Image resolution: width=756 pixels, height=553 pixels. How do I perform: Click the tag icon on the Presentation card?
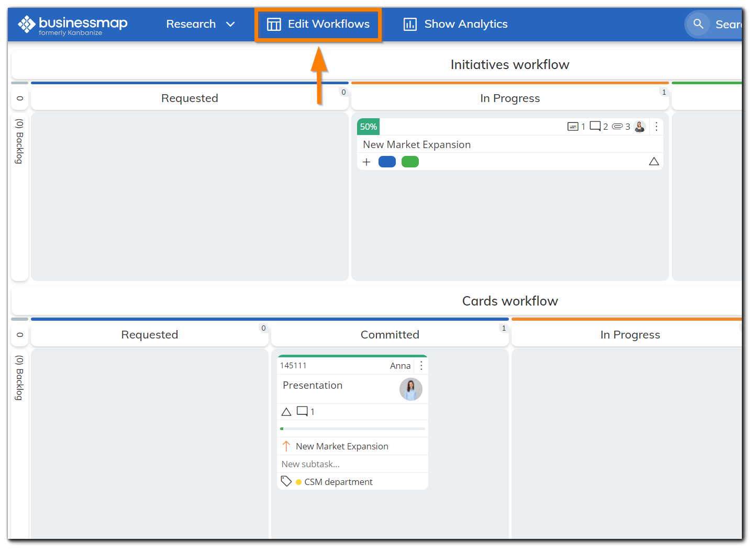tap(286, 481)
